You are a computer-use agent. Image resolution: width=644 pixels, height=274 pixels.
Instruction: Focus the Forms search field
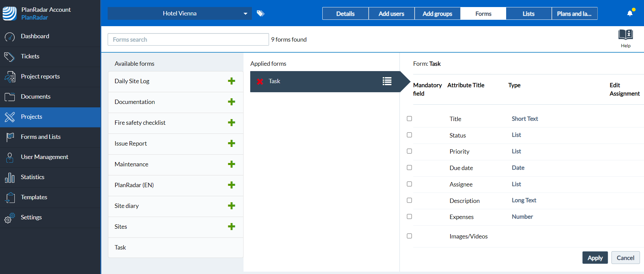tap(188, 40)
